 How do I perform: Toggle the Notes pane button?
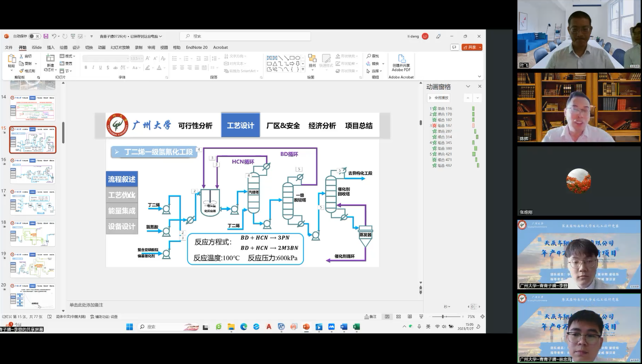pos(370,317)
